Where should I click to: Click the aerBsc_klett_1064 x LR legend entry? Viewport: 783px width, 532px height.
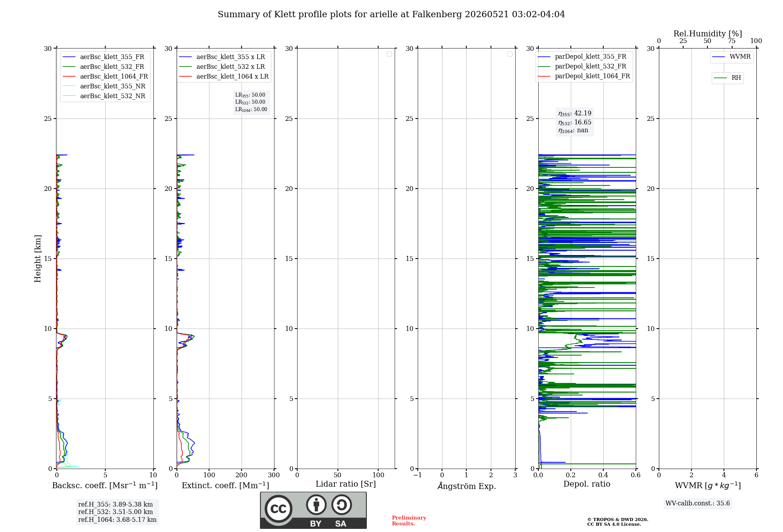tap(224, 76)
